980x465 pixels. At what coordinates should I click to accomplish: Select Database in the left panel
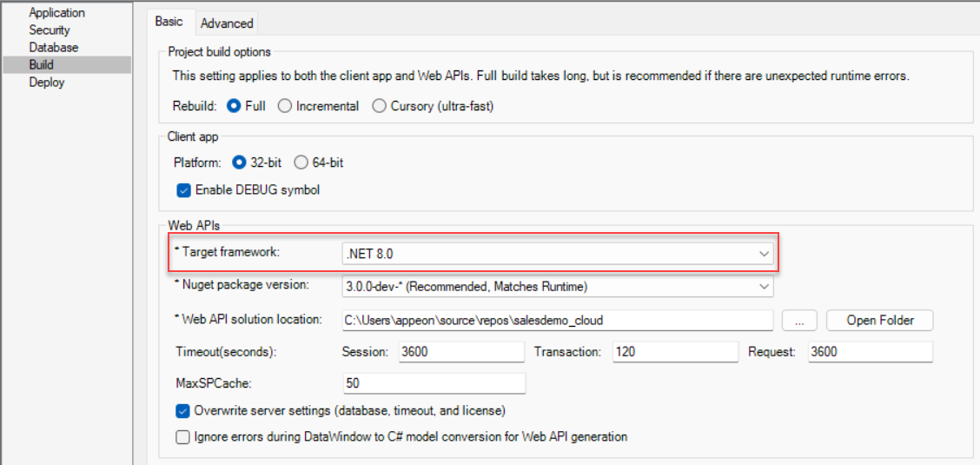click(x=53, y=48)
